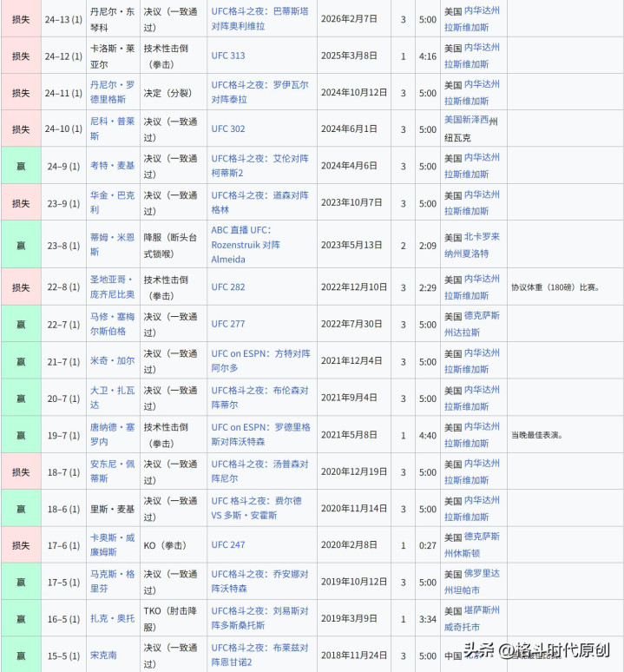Open the 圣地亚哥·庞齐尼比奥 opponent link
Viewport: 624px width, 672px height.
tap(112, 287)
